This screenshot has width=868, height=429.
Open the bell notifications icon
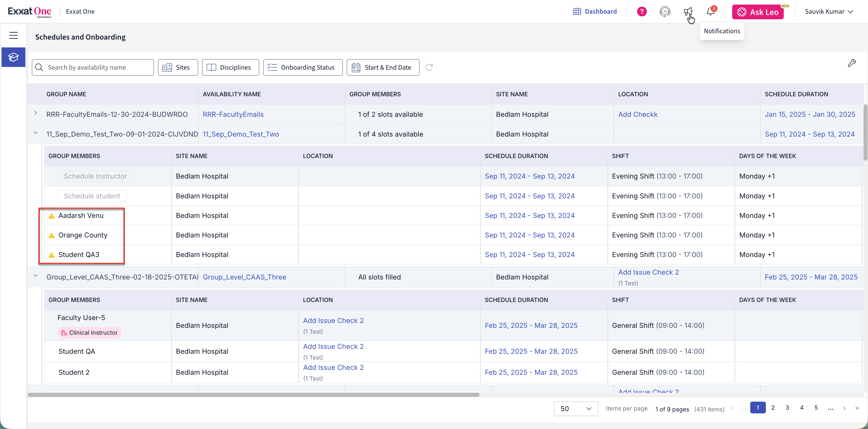click(711, 12)
